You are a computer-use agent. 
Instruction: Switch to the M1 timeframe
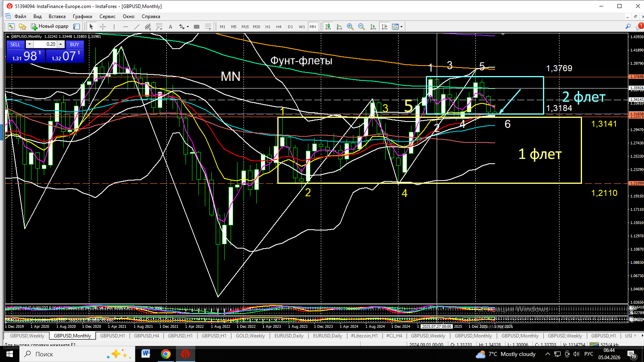223,27
